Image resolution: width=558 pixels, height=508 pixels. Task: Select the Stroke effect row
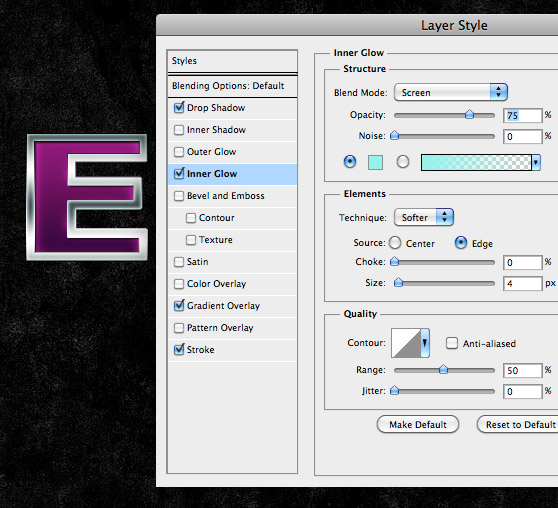tap(232, 350)
